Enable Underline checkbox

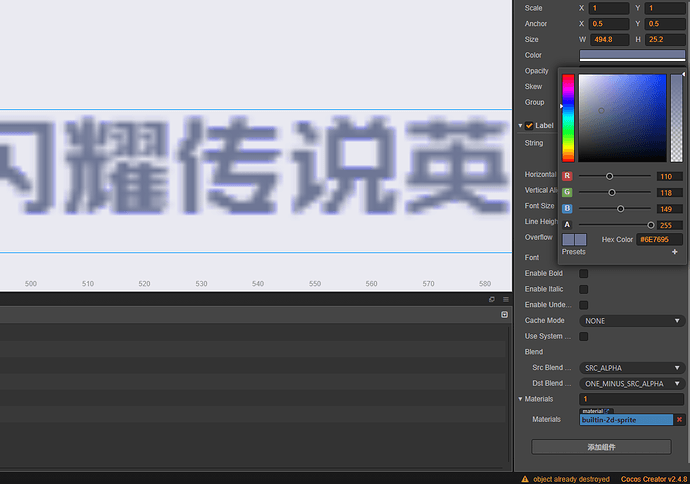584,305
